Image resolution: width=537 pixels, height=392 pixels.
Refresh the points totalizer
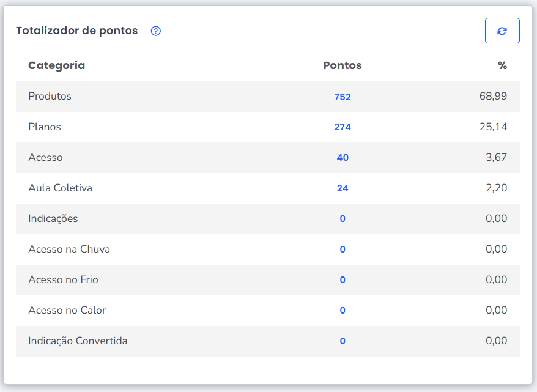tap(502, 31)
